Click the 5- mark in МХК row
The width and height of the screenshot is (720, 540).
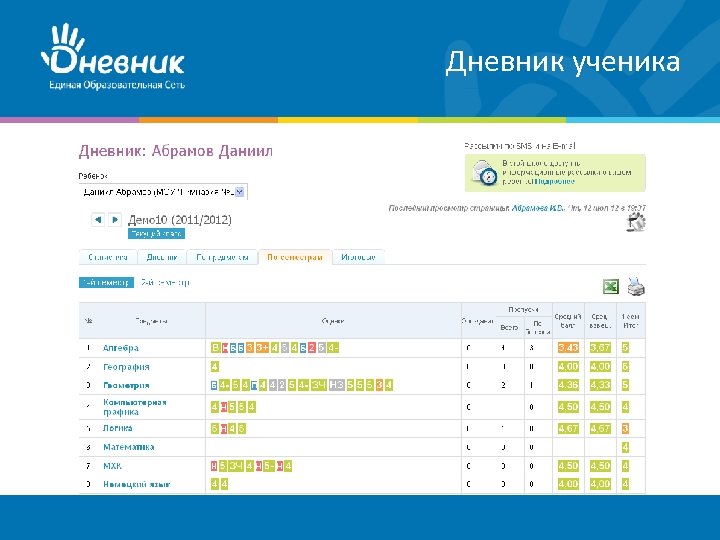click(x=269, y=466)
